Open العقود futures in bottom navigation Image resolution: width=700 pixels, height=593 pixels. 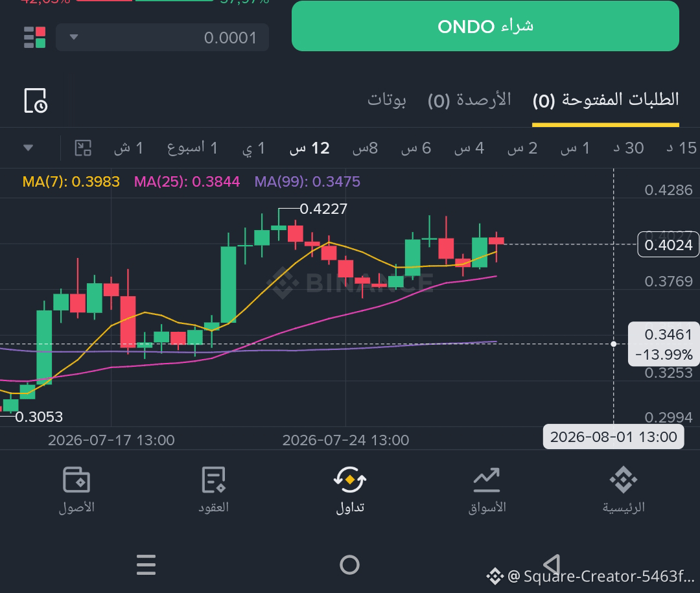pos(213,491)
